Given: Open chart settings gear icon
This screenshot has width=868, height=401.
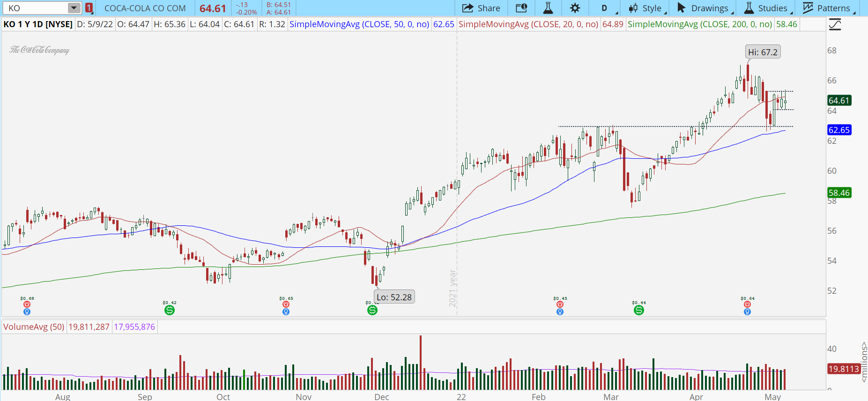Looking at the screenshot, I should click(575, 8).
